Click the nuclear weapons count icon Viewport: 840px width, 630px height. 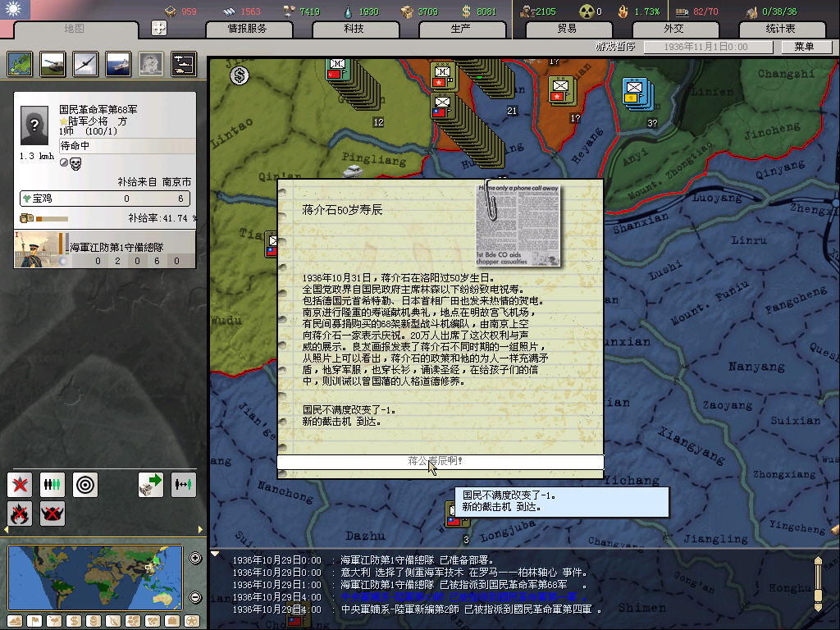point(587,11)
